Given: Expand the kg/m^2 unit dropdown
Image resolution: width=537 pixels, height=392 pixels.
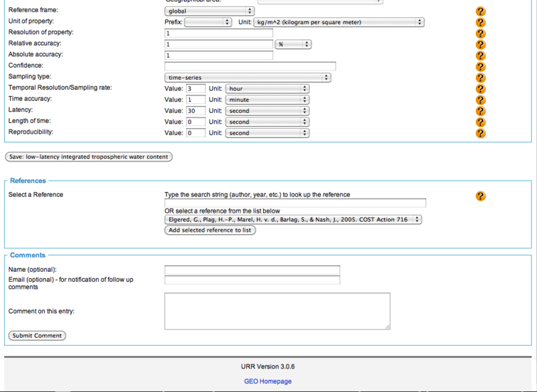Looking at the screenshot, I should (x=339, y=22).
